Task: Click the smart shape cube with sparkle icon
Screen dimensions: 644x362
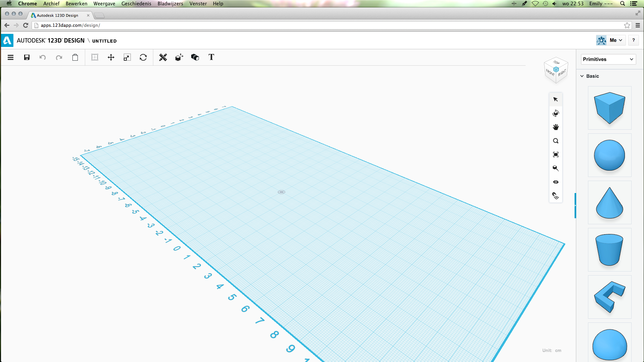Action: pyautogui.click(x=179, y=57)
